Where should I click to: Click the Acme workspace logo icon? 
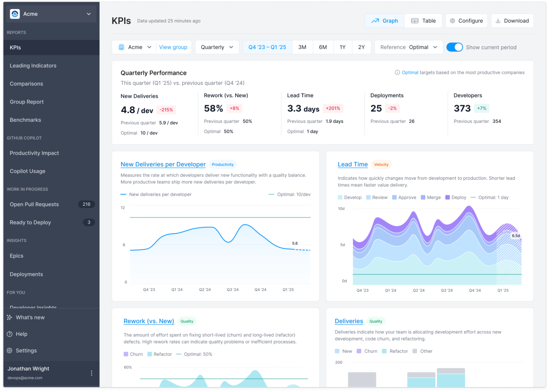click(15, 14)
